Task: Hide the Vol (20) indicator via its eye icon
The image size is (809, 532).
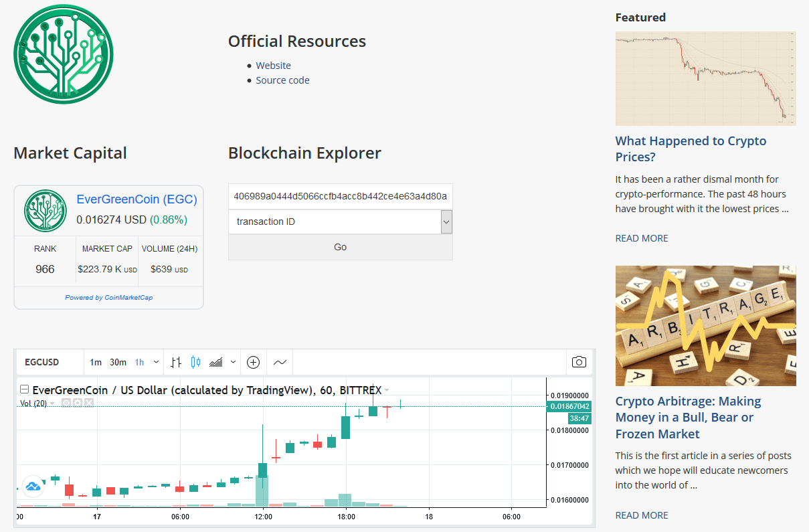Action: tap(66, 403)
